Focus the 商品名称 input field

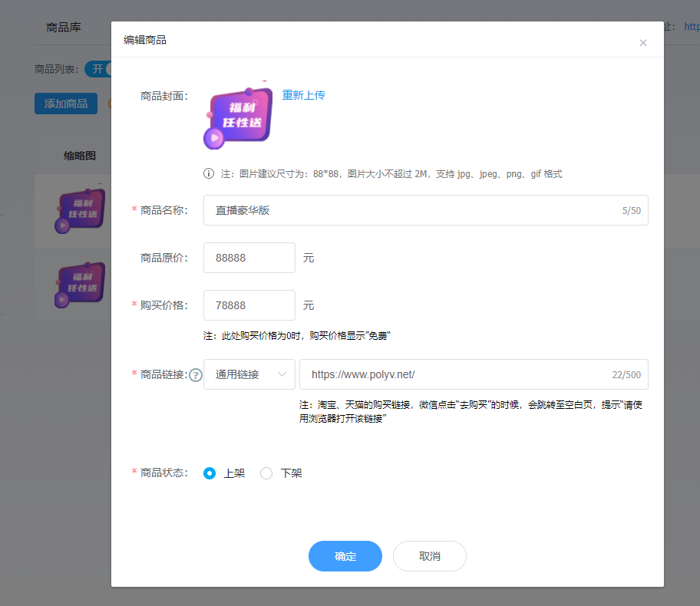(414, 210)
